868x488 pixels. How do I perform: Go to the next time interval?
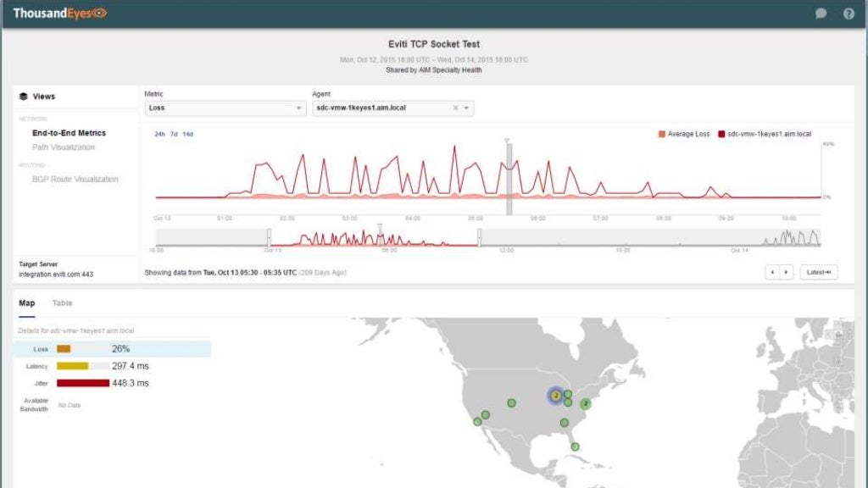[786, 272]
